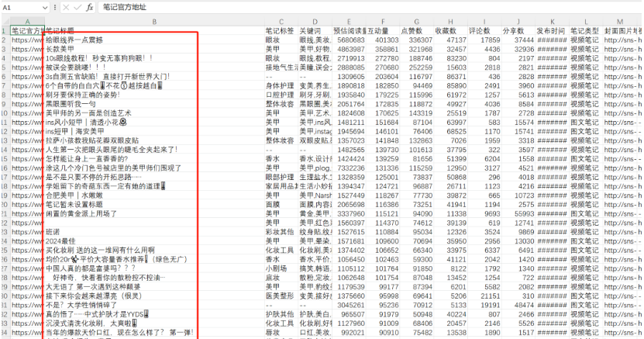Viewport: 644px width, 339px height.
Task: Click the 收藏数 header cell
Action: coord(450,31)
